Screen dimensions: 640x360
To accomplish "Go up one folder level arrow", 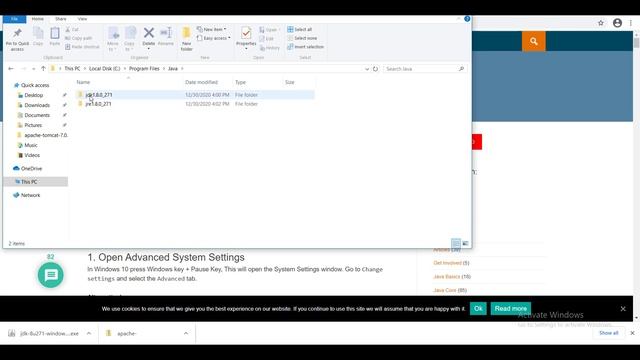I will (43, 69).
